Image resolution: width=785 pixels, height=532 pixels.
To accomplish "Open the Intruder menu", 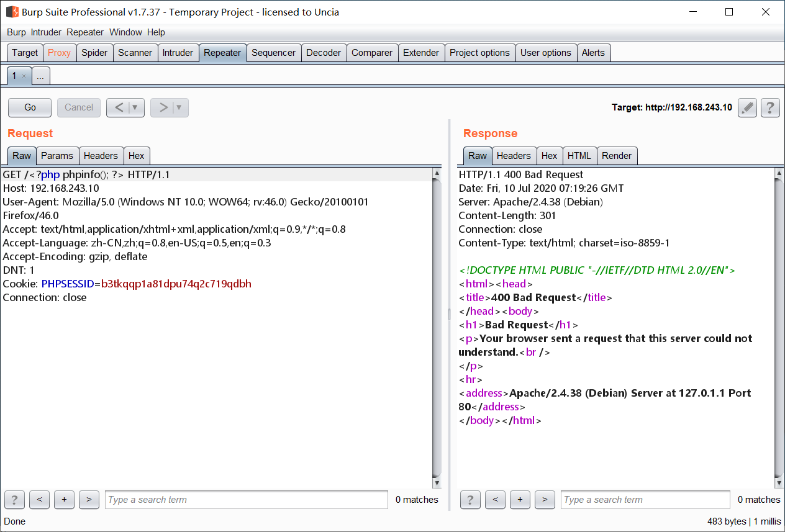I will click(47, 32).
